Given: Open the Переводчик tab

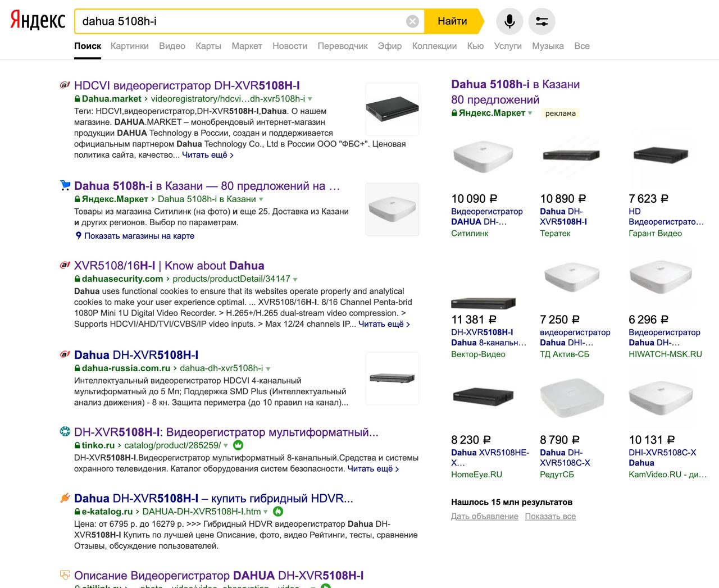Looking at the screenshot, I should tap(343, 46).
